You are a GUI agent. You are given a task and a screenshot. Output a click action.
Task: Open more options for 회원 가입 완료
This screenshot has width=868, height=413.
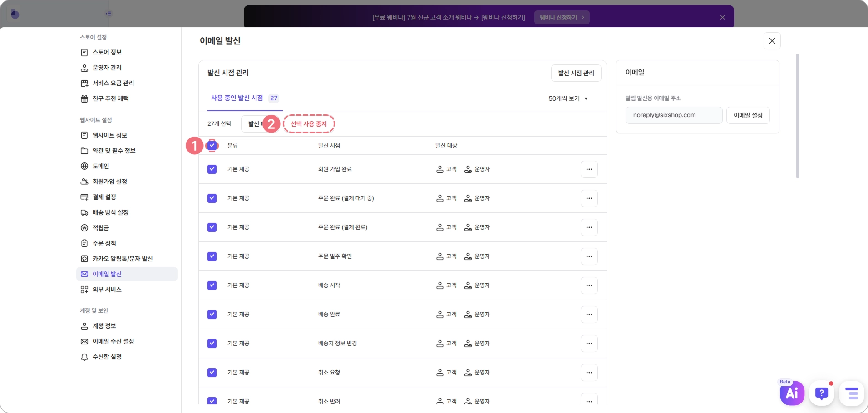(589, 169)
